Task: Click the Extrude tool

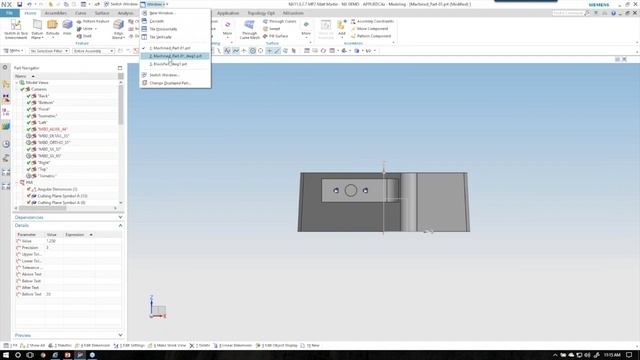Action: (52, 28)
